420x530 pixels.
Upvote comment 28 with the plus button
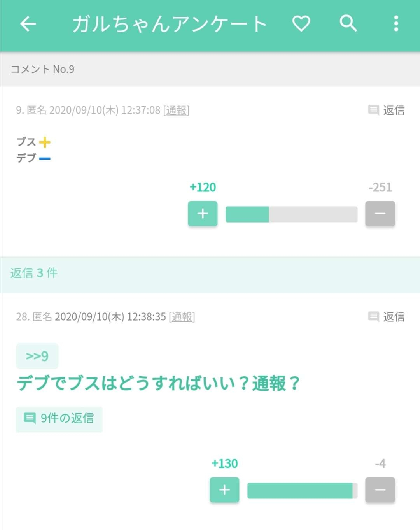pos(224,490)
